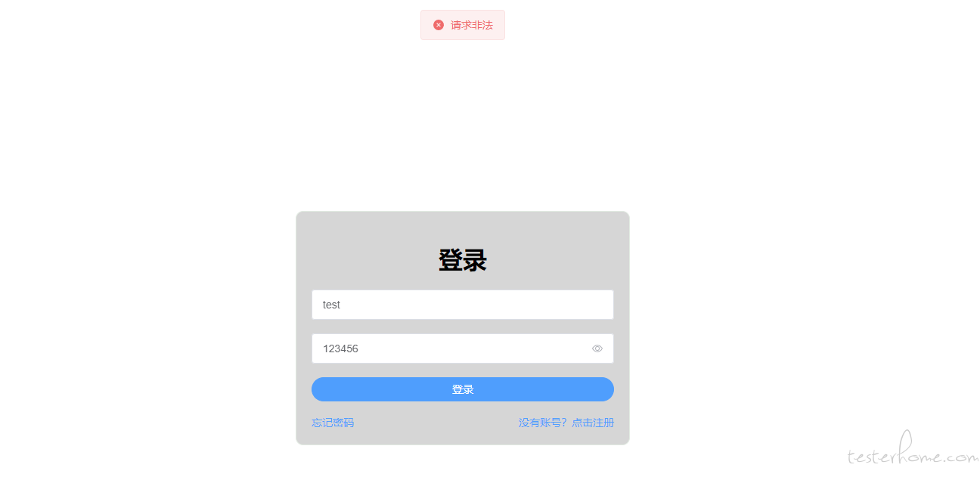
Task: Click the pink error toast banner
Action: [x=463, y=25]
